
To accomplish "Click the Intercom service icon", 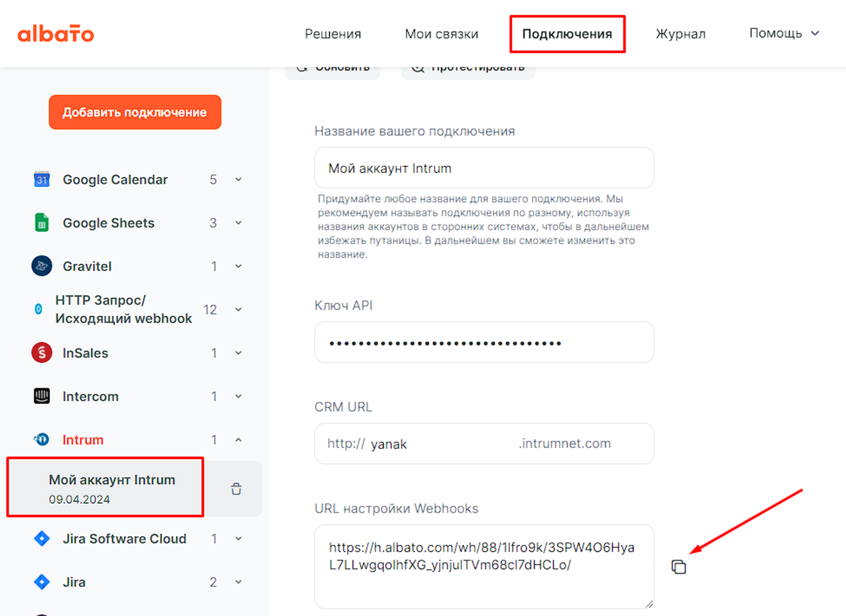I will click(x=42, y=396).
